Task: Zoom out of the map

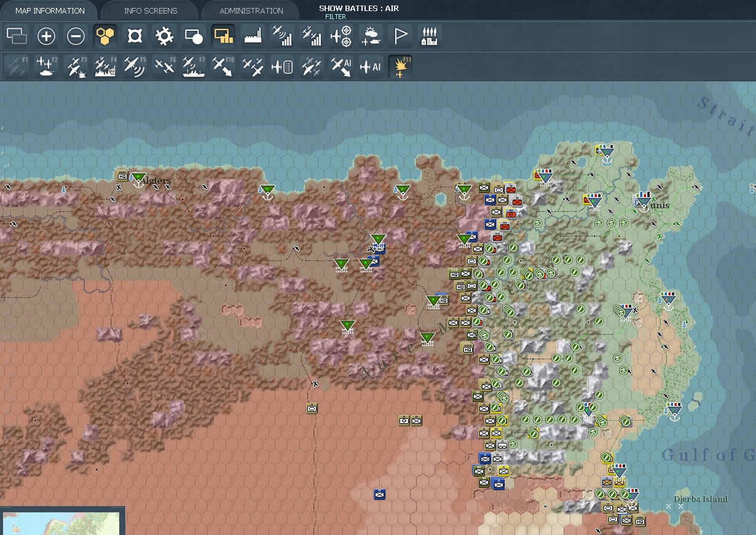Action: coord(74,36)
